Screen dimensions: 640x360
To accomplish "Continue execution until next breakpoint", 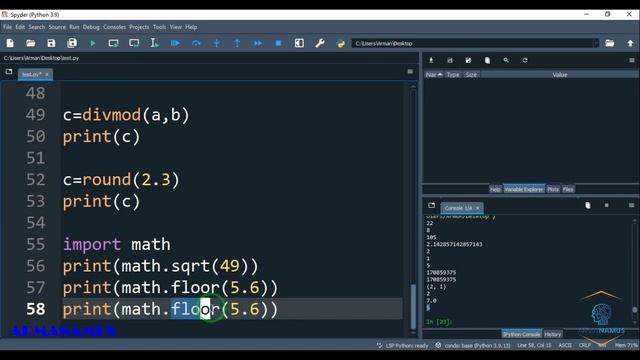I will pos(258,43).
